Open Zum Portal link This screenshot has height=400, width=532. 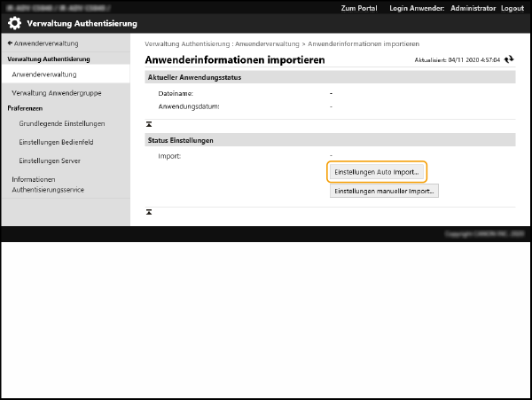(x=361, y=7)
